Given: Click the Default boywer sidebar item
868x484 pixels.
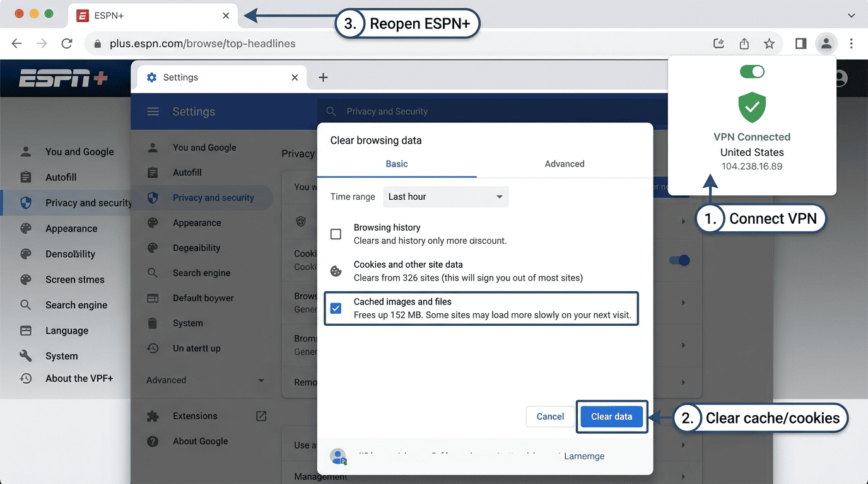Looking at the screenshot, I should (203, 298).
